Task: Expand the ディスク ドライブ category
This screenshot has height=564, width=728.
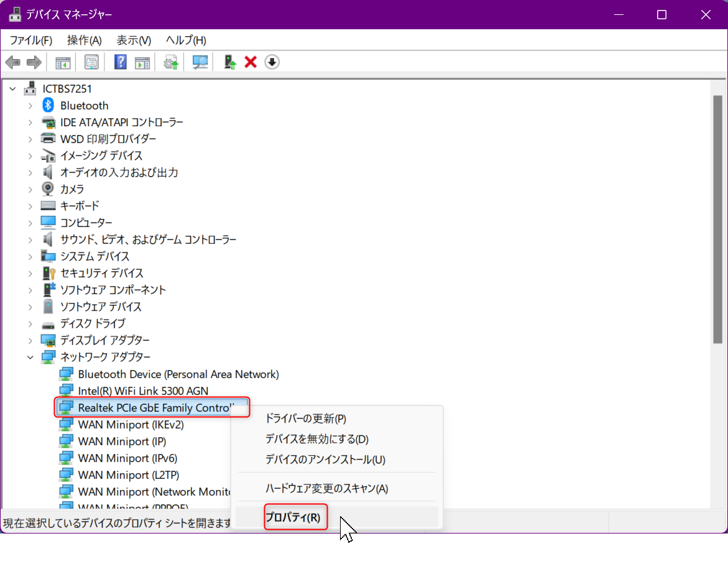Action: 30,324
